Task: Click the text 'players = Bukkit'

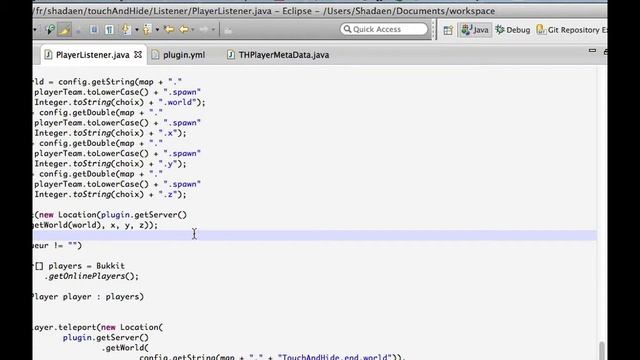Action: click(x=87, y=266)
